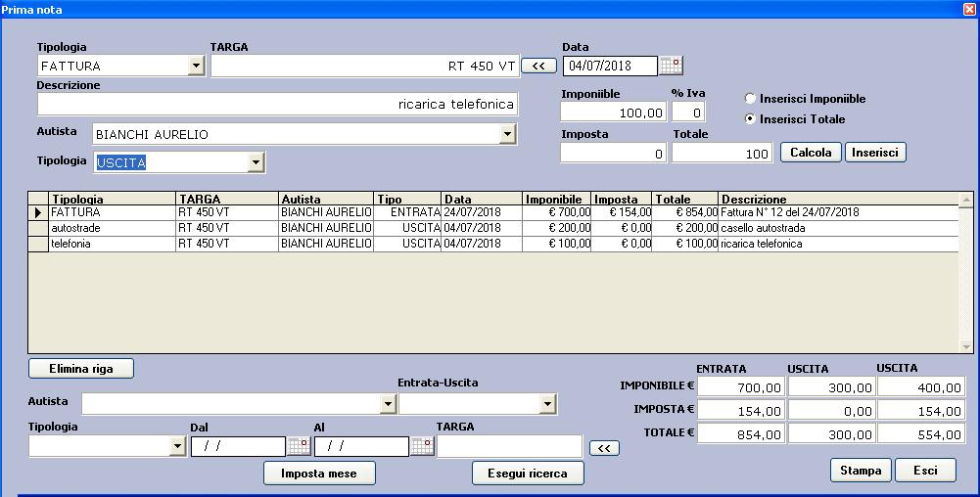Click the Inserisci button

(x=875, y=153)
